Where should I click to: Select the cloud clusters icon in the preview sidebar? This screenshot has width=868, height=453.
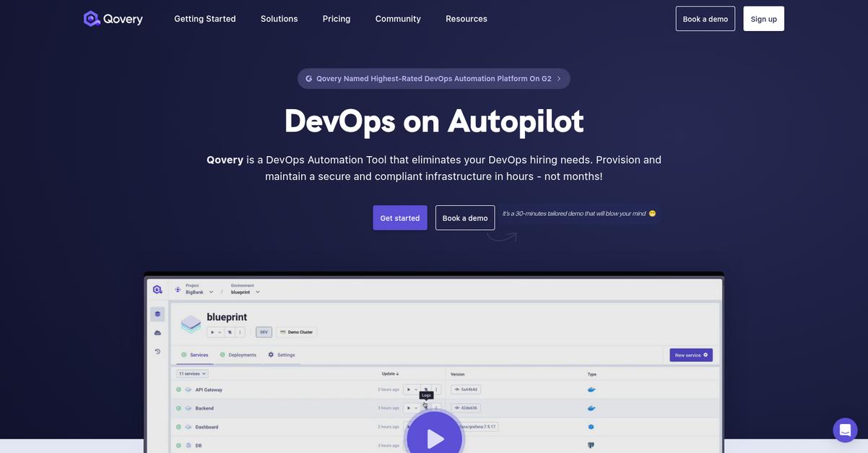(157, 333)
